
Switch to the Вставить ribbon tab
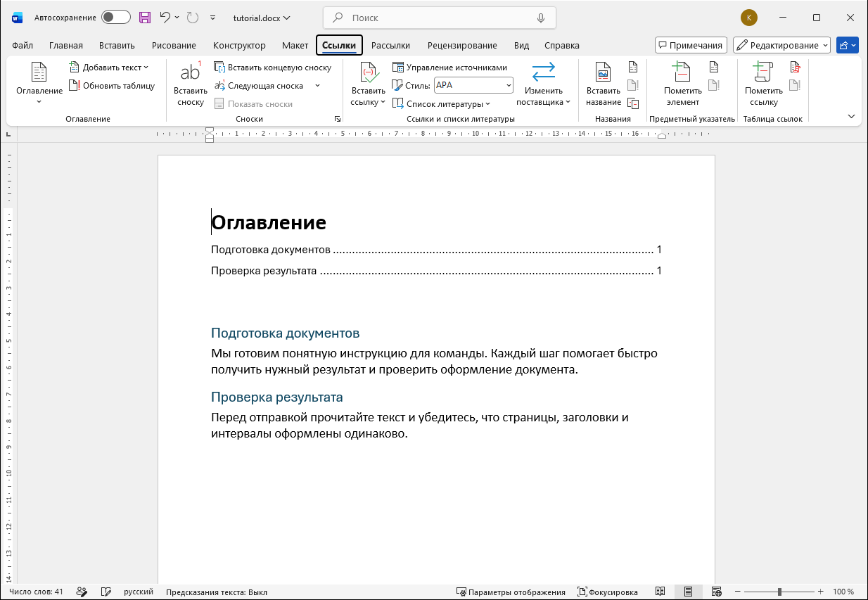[117, 45]
